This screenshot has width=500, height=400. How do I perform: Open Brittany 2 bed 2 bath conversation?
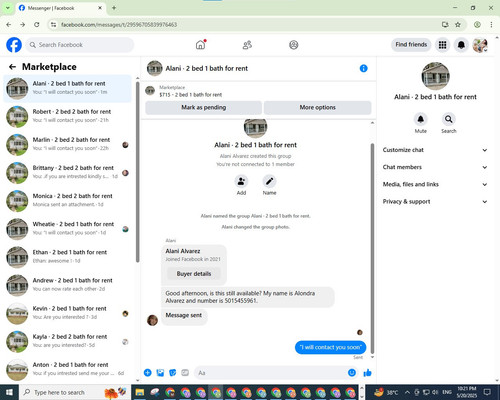tap(68, 172)
